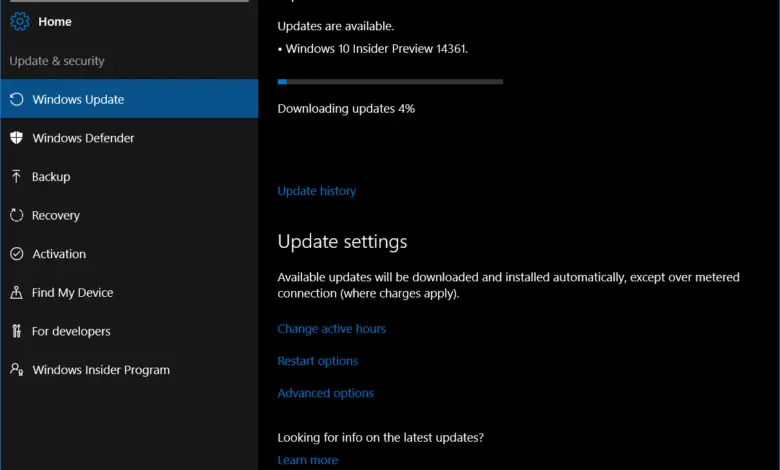Click 'Updates are available.' text
The height and width of the screenshot is (470, 780).
[336, 26]
